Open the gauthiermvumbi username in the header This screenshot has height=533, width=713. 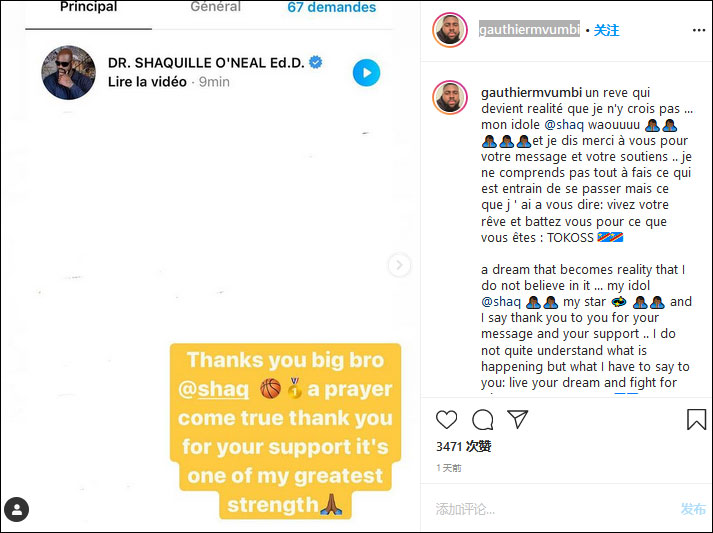[x=529, y=29]
